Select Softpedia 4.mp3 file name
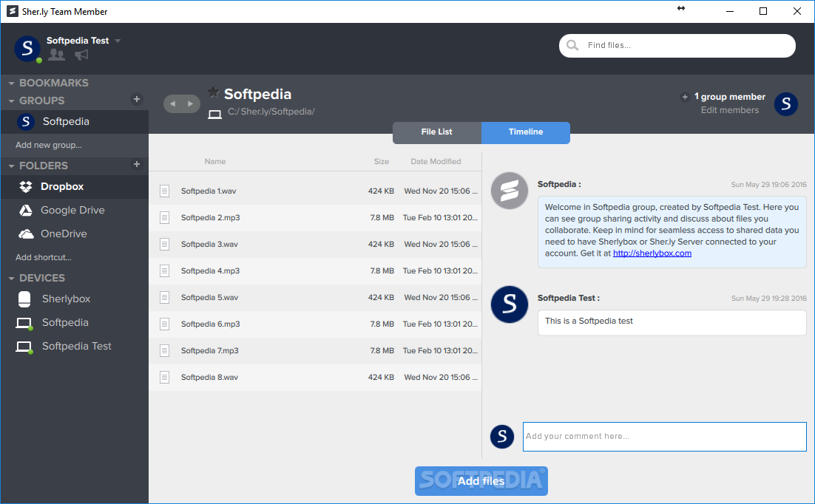 click(210, 270)
